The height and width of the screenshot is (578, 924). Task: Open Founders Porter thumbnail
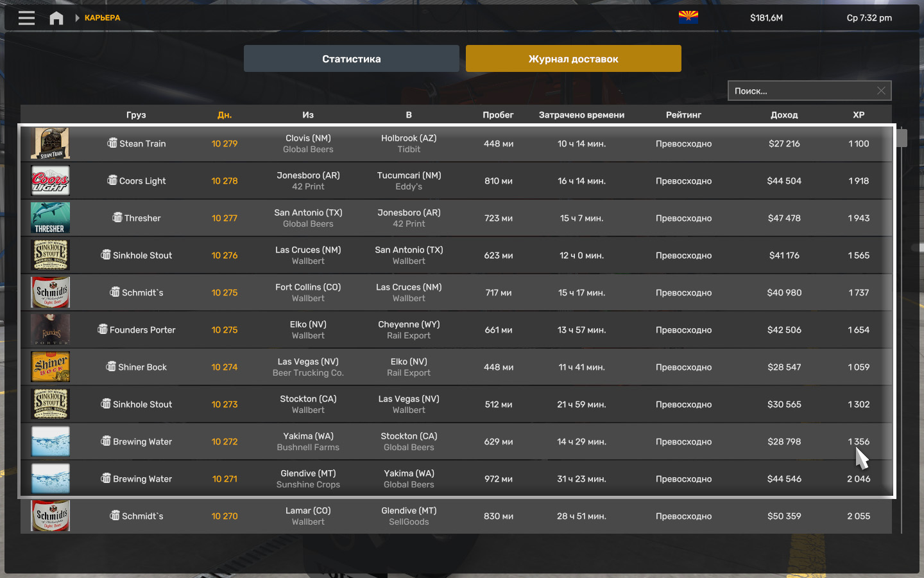(51, 329)
